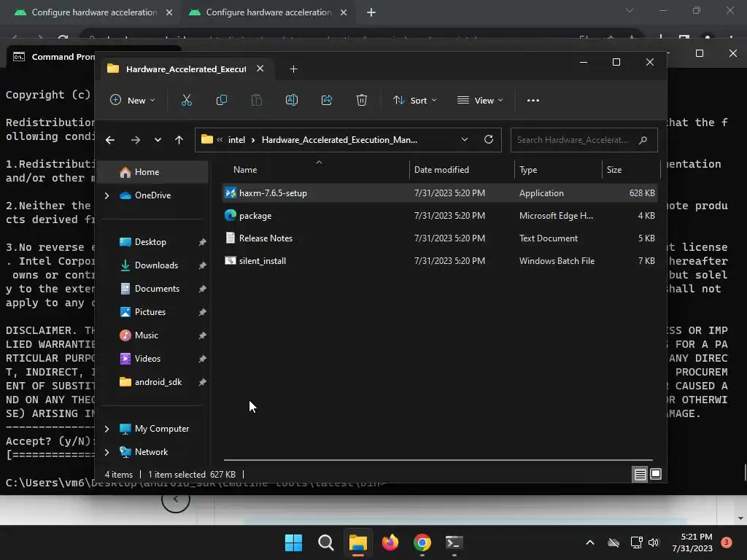The width and height of the screenshot is (747, 560).
Task: Open Windows Start menu on taskbar
Action: [293, 542]
